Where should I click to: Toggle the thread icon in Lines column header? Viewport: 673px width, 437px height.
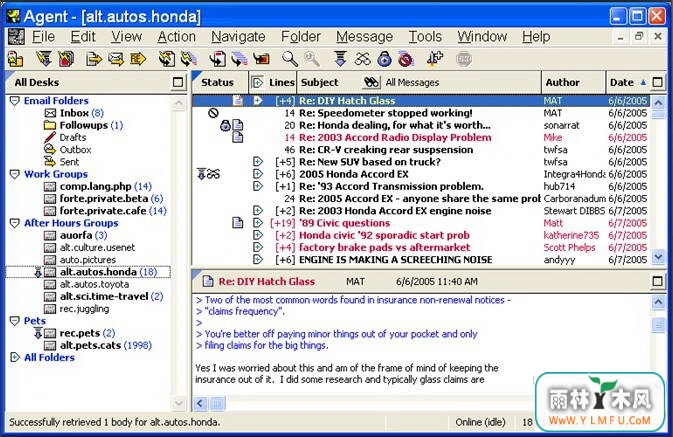click(258, 82)
